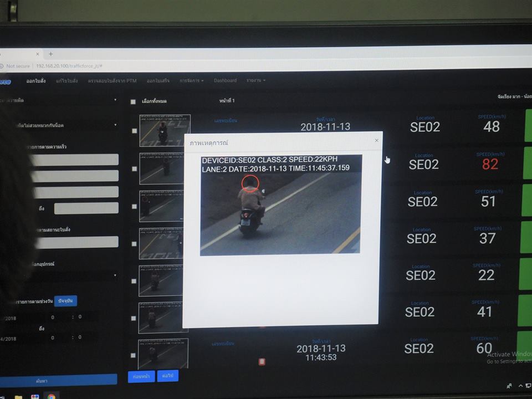Expand the รายงาน dropdown in navbar
Screen dimensions: 532x399
coord(255,80)
